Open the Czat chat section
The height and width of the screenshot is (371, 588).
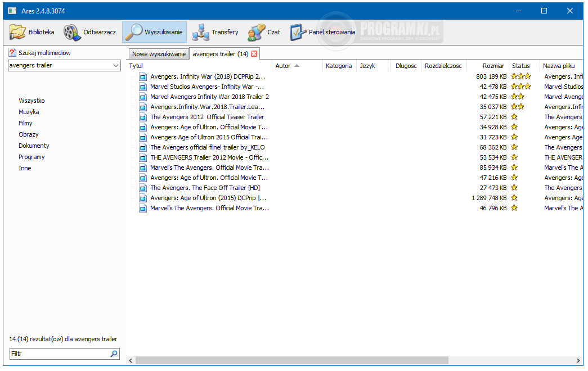point(264,32)
